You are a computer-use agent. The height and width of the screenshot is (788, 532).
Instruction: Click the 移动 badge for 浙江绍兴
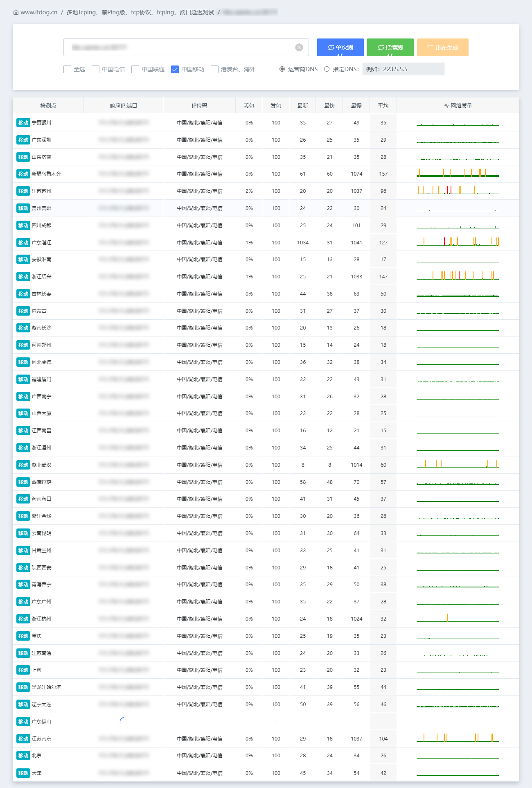pos(23,277)
